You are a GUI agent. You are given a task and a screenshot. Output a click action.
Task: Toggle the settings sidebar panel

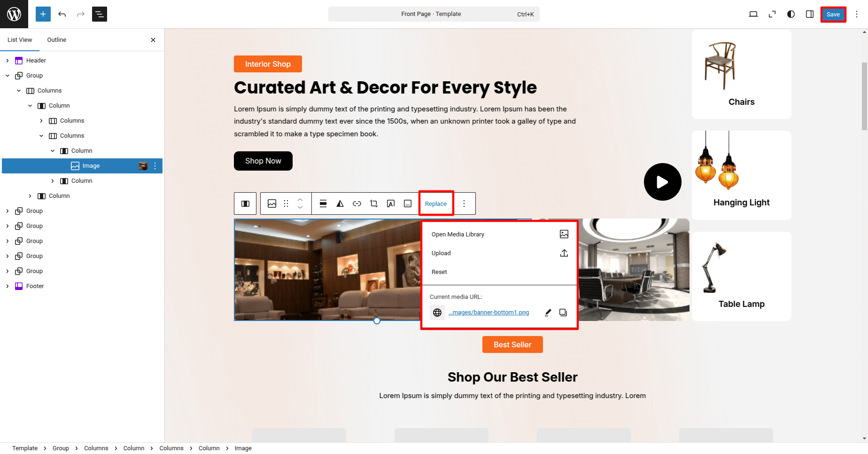810,14
